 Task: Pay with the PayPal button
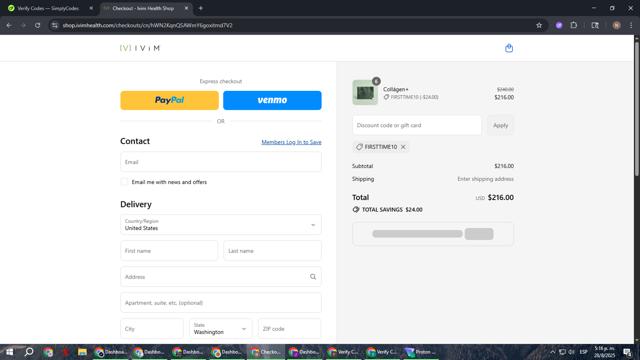[169, 100]
